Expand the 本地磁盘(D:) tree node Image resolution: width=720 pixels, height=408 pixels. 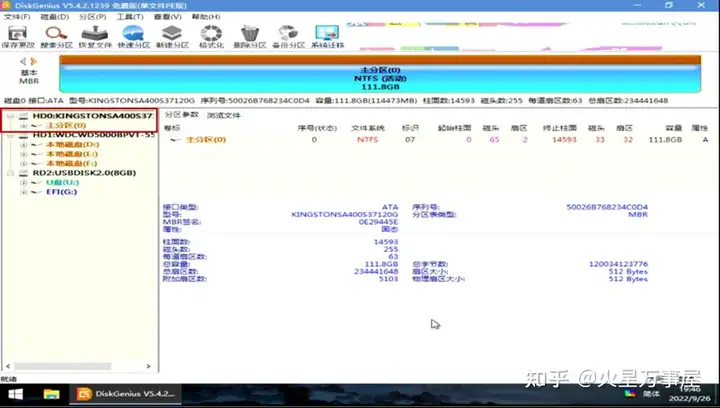click(x=23, y=145)
